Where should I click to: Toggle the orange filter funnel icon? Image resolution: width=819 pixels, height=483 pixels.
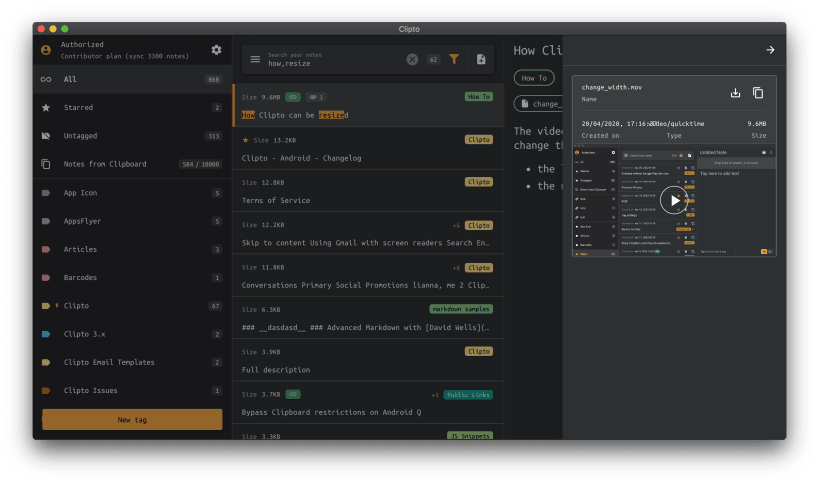[x=454, y=59]
